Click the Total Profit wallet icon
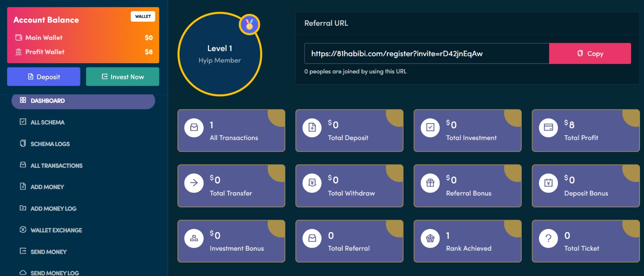Screen dimensions: 644x276 point(548,128)
